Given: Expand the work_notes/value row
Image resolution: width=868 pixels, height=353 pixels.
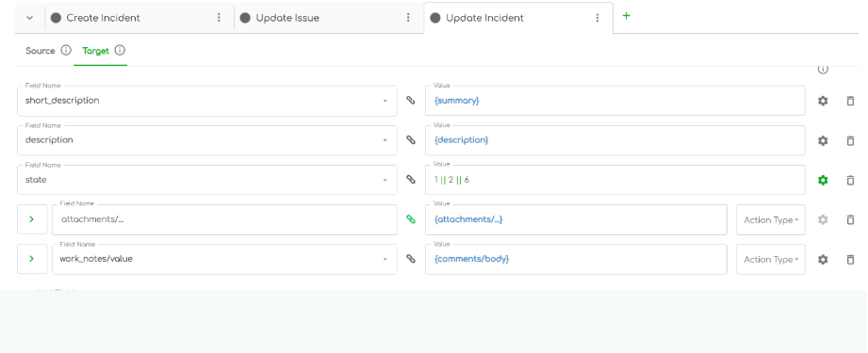Looking at the screenshot, I should point(31,259).
